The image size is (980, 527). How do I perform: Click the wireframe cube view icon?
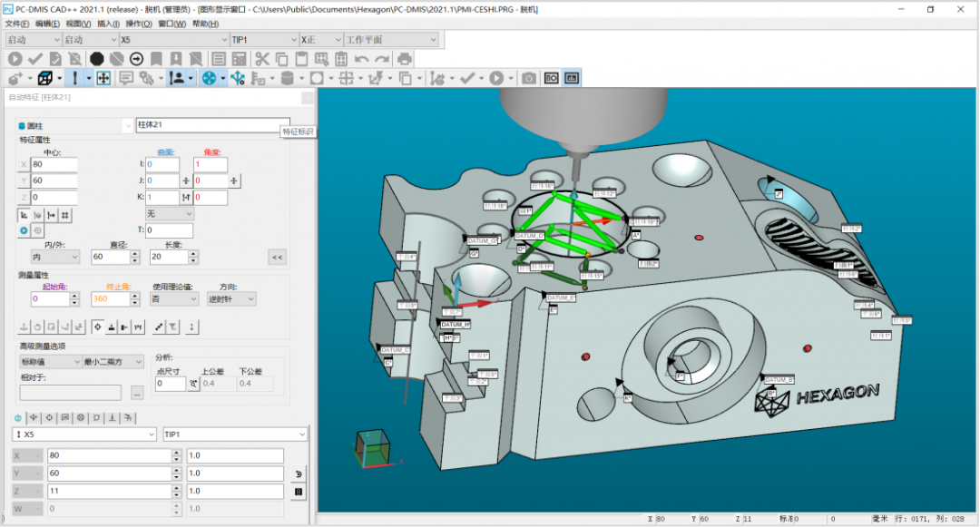pyautogui.click(x=45, y=78)
